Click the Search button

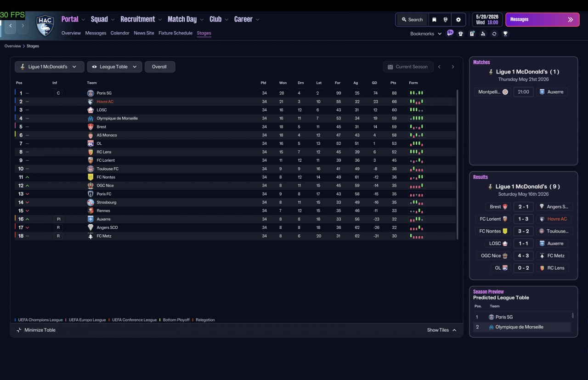click(x=412, y=20)
